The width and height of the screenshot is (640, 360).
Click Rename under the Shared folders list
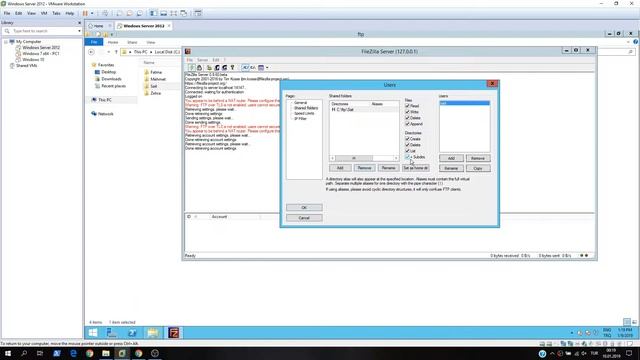[x=388, y=168]
